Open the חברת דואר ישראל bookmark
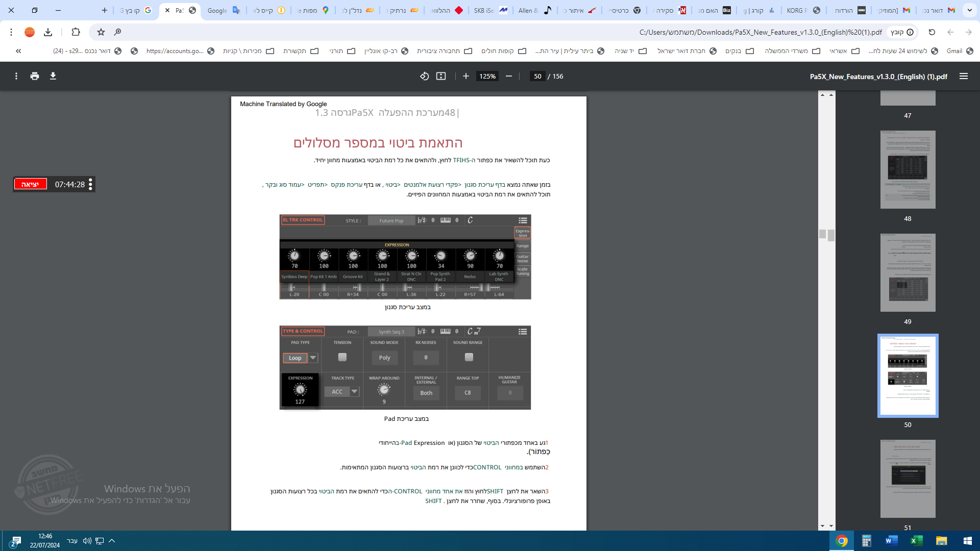 [687, 51]
